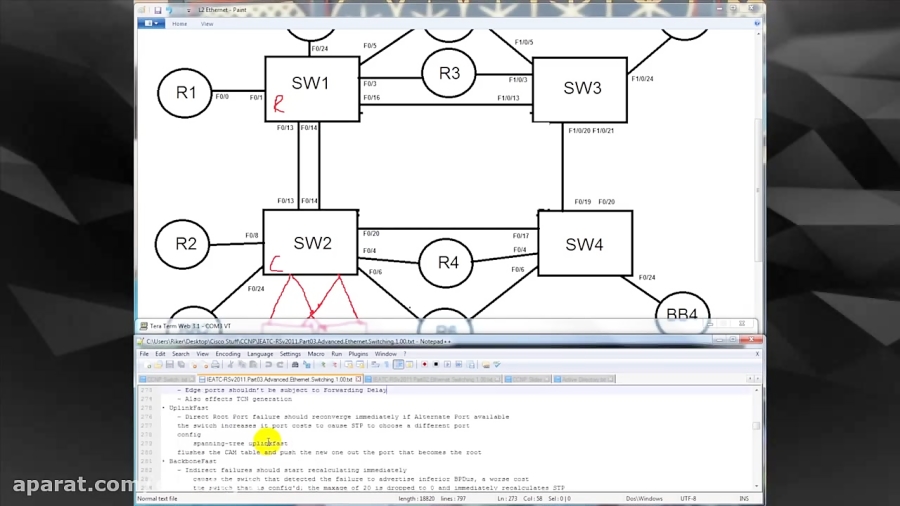The width and height of the screenshot is (900, 506).
Task: Click the Paste icon in Notepad++ toolbar
Action: click(x=254, y=365)
